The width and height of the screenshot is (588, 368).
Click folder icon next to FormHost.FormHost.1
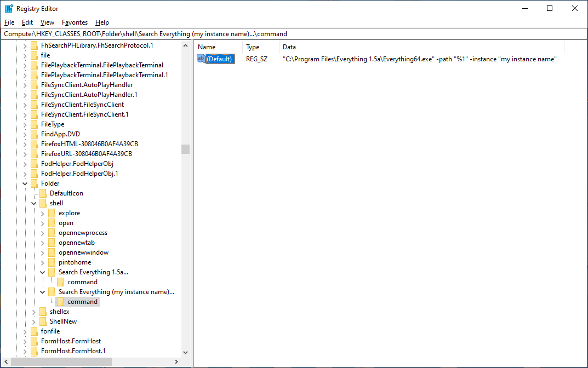click(34, 351)
